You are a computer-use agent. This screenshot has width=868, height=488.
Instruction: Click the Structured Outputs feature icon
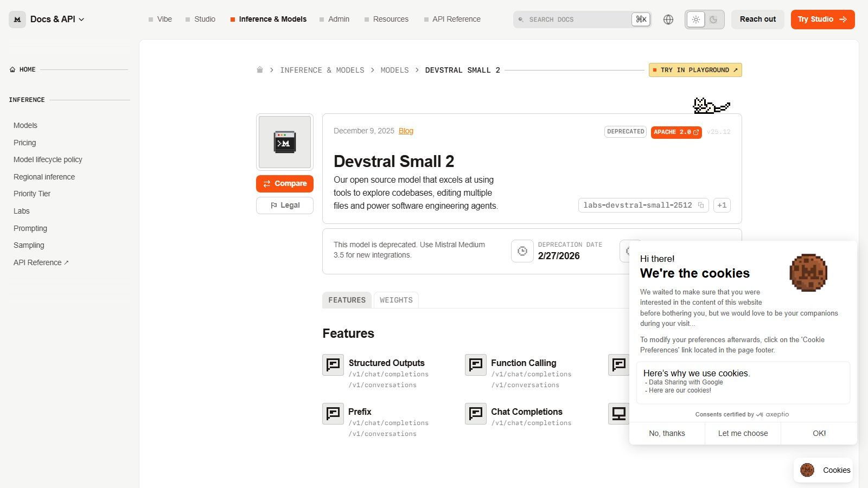pos(333,365)
